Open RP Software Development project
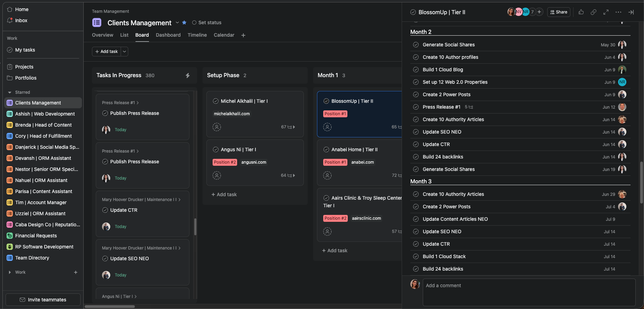Image resolution: width=644 pixels, height=309 pixels. click(44, 247)
